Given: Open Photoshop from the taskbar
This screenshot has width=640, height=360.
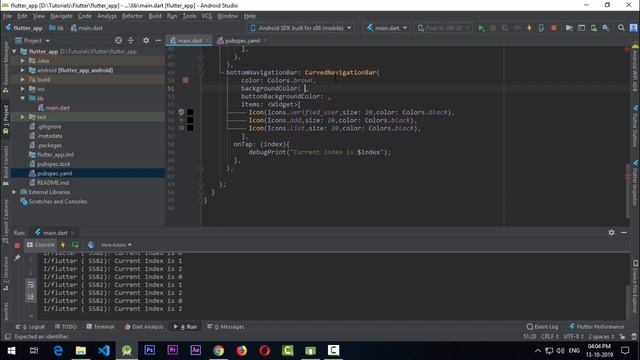Looking at the screenshot, I should 149,351.
